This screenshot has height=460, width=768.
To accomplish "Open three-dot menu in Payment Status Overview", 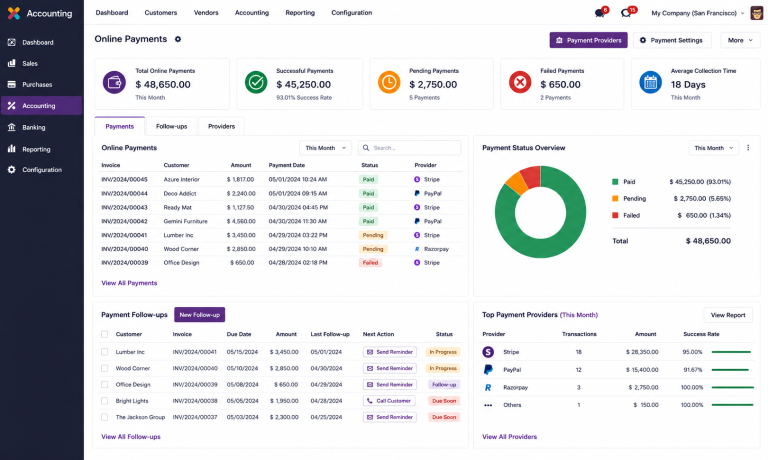I will pos(748,147).
